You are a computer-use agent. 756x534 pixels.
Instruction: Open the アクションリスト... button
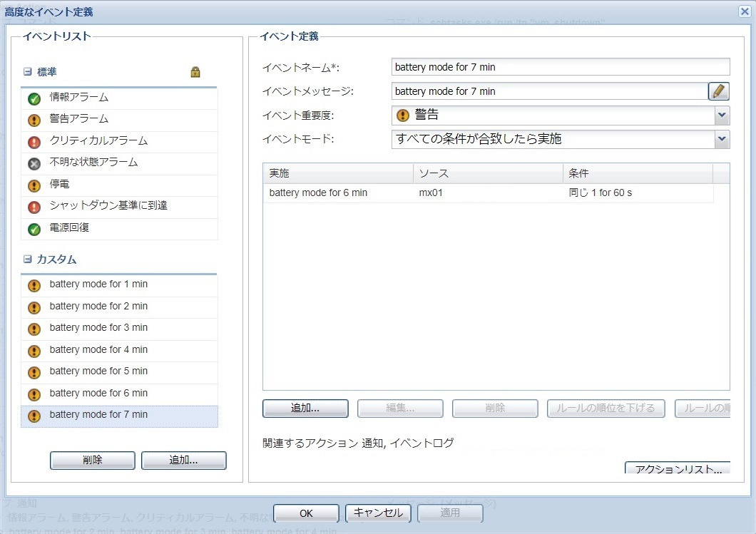[678, 469]
